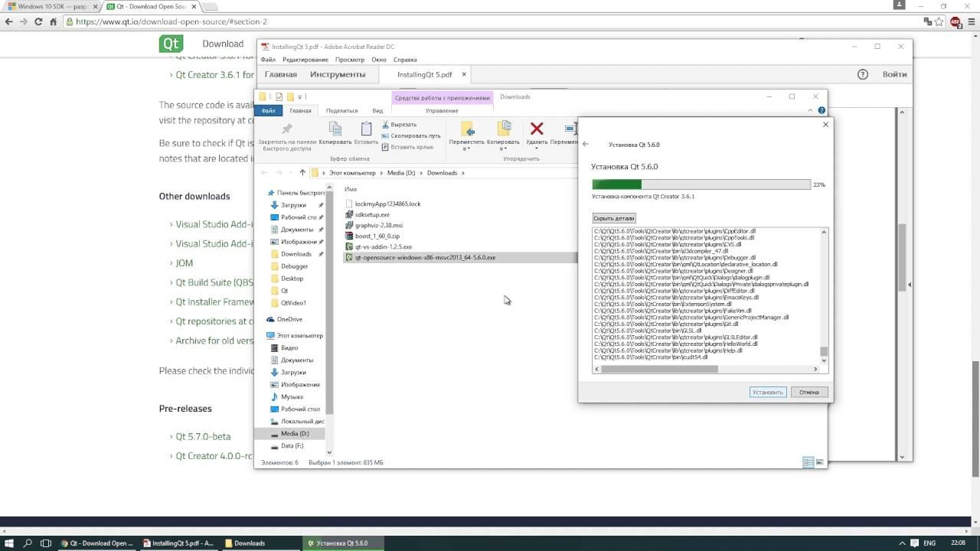Open Файл tab in Explorer
The height and width of the screenshot is (551, 980).
click(268, 110)
